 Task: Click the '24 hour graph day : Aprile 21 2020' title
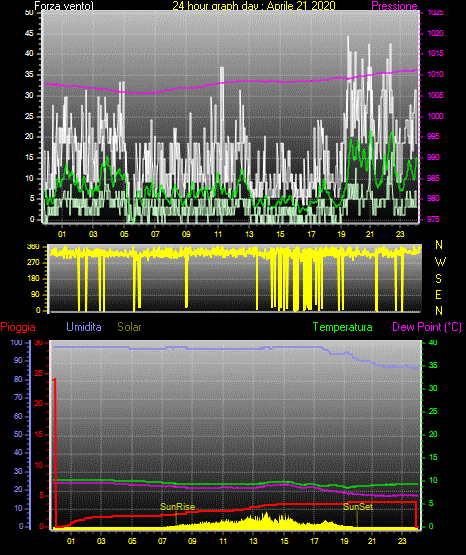coord(254,6)
